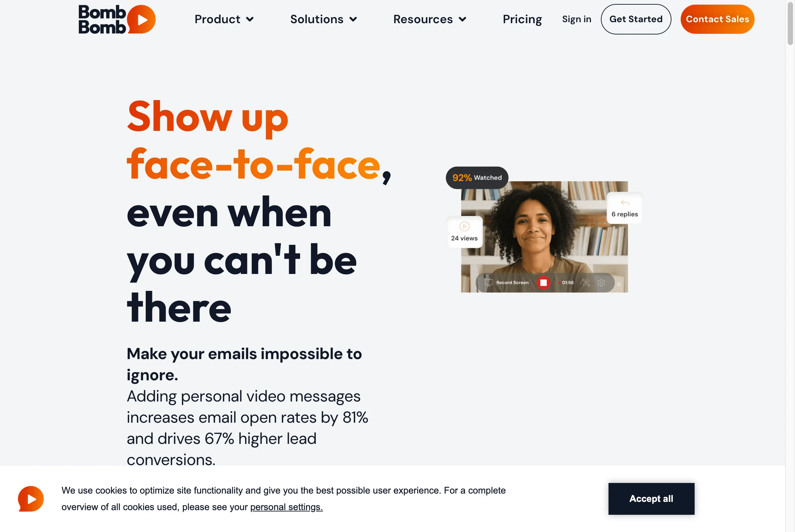
Task: Click the BombBomb logo in header
Action: pos(117,19)
